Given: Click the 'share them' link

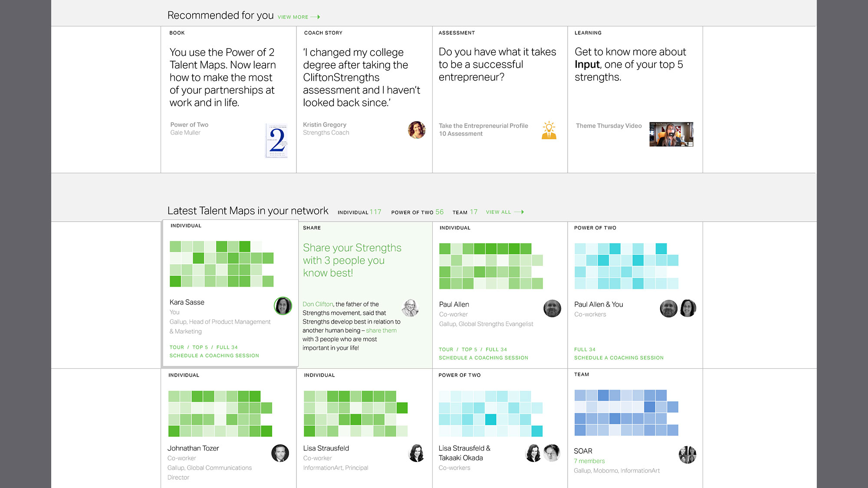Looking at the screenshot, I should (x=381, y=331).
